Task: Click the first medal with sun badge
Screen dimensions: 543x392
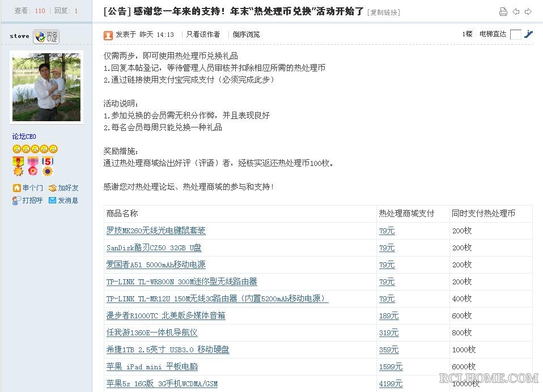Action: 18,166
